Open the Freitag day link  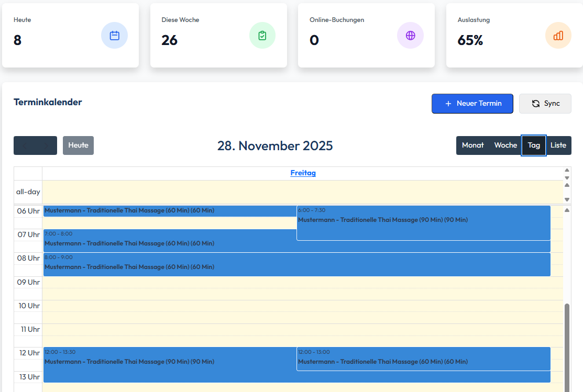(x=303, y=173)
